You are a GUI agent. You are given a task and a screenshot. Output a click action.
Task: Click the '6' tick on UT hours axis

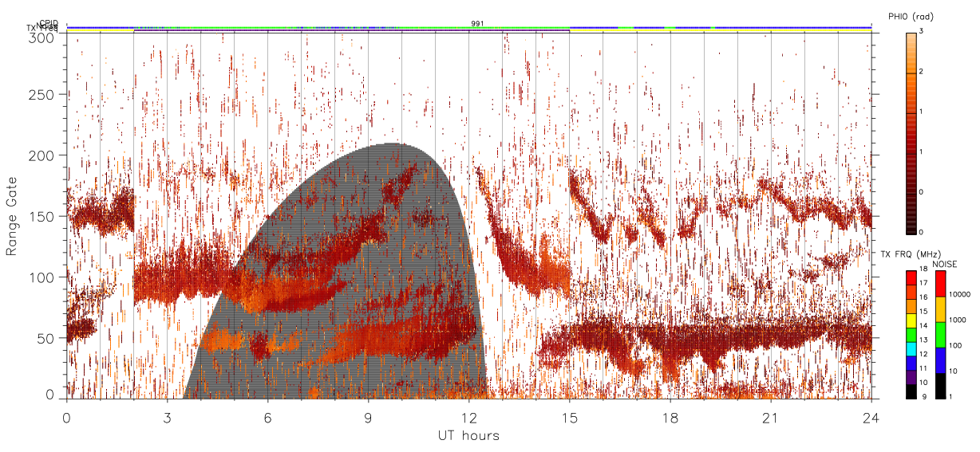(267, 418)
